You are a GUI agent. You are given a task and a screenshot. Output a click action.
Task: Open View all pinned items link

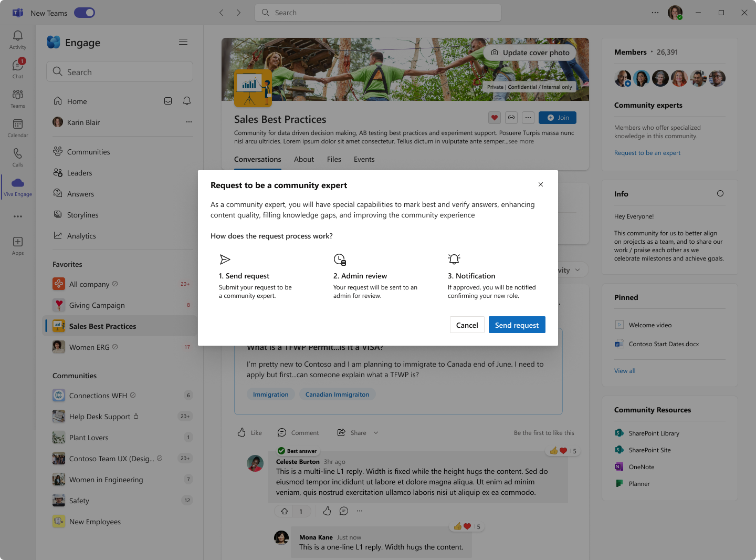(x=625, y=371)
